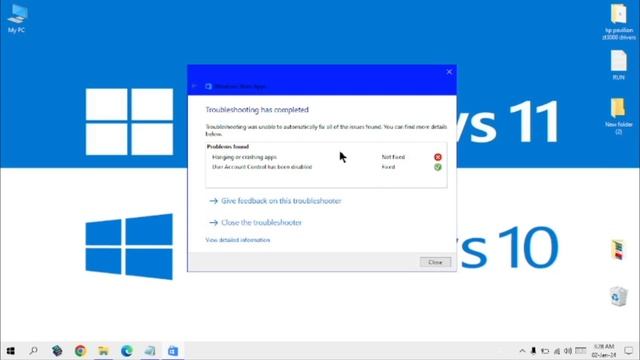Select the WinRAR archive desktop icon
The image size is (640, 360).
pos(618,249)
